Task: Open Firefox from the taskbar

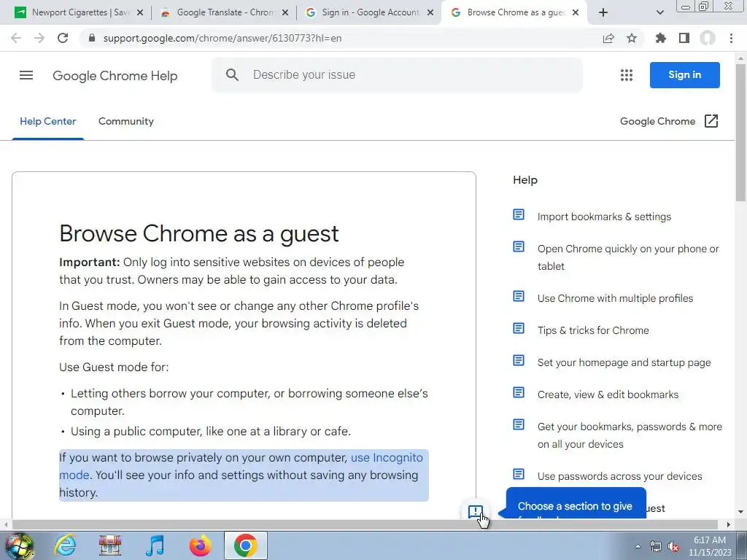Action: point(200,545)
